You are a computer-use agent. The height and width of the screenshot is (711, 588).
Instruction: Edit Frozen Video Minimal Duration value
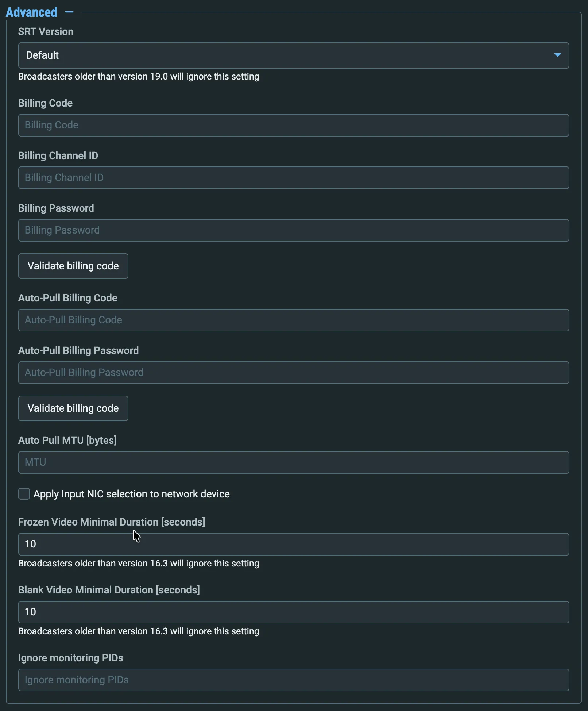[294, 544]
